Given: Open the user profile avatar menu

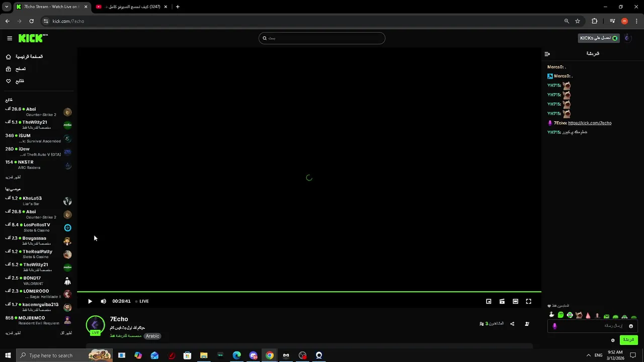Looking at the screenshot, I should [627, 38].
